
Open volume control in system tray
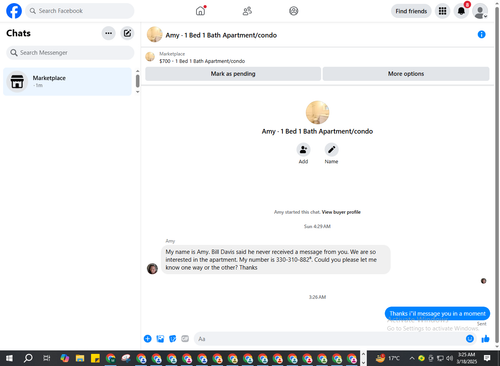pyautogui.click(x=450, y=358)
